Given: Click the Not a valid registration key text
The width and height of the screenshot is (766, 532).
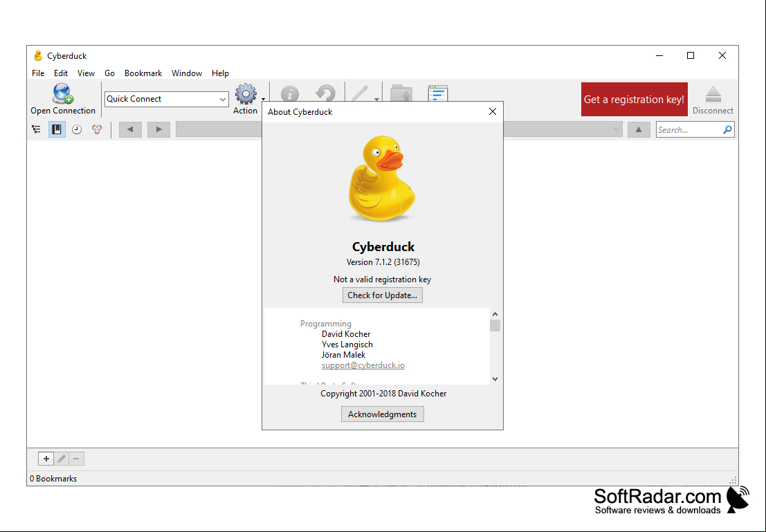Looking at the screenshot, I should 382,279.
